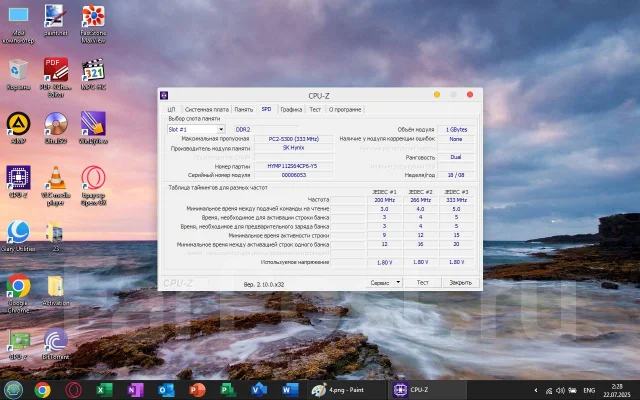
Task: Click the CPU-Z taskbar button
Action: click(x=427, y=390)
